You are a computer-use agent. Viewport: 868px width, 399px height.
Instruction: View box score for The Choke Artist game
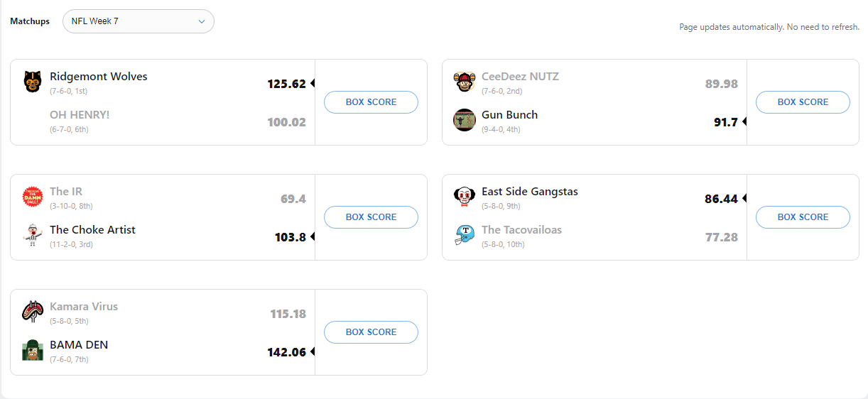(x=371, y=217)
